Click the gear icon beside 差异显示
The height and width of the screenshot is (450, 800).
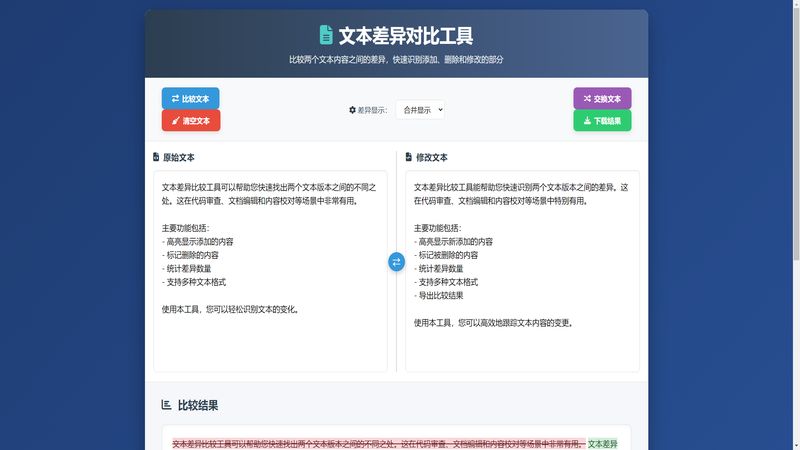pos(352,110)
